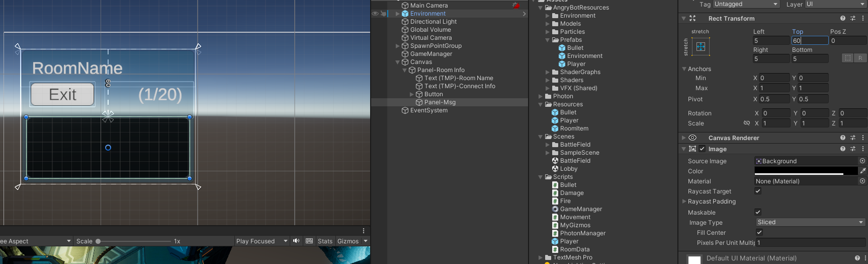Uncheck the Fill Center checkbox
Screen dimensions: 868x264
click(x=759, y=232)
